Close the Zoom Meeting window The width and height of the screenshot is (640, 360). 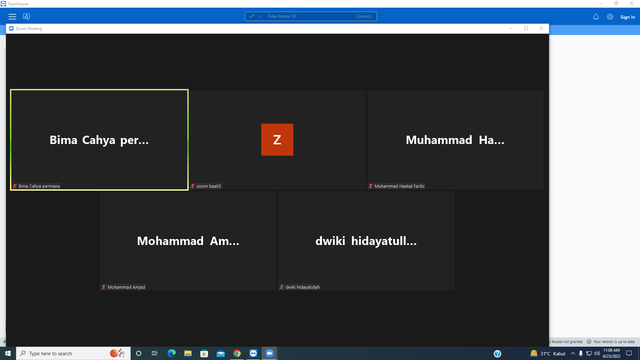click(541, 29)
